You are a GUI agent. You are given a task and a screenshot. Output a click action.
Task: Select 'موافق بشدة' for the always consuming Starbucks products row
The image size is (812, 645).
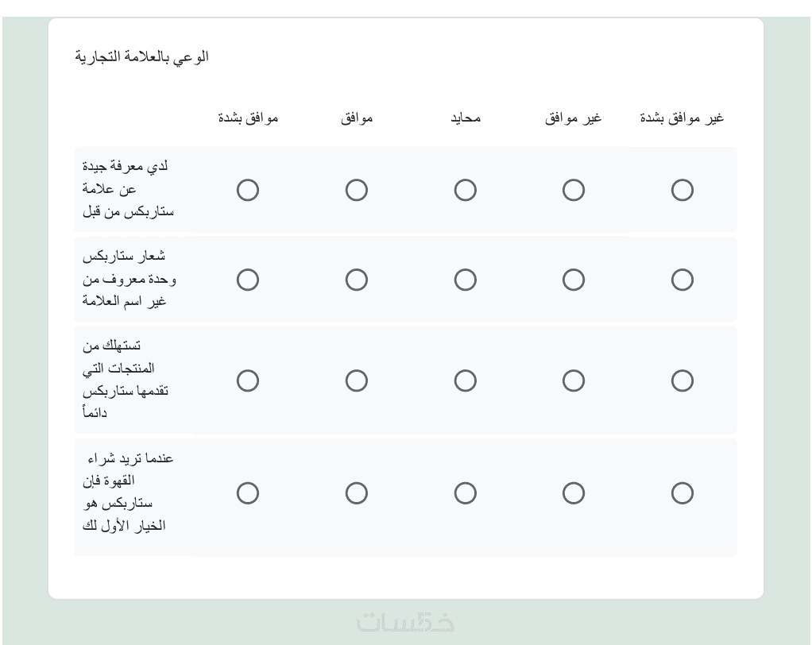coord(248,380)
